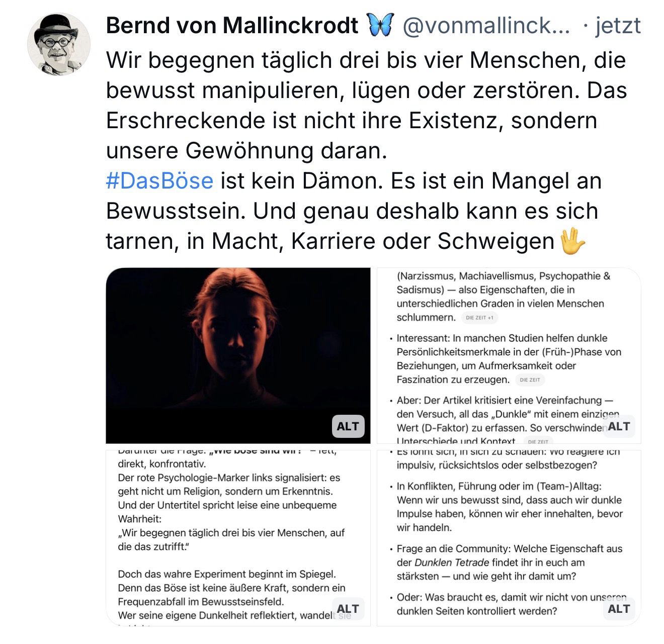
Task: Click the blue butterfly badge icon
Action: coord(380,25)
